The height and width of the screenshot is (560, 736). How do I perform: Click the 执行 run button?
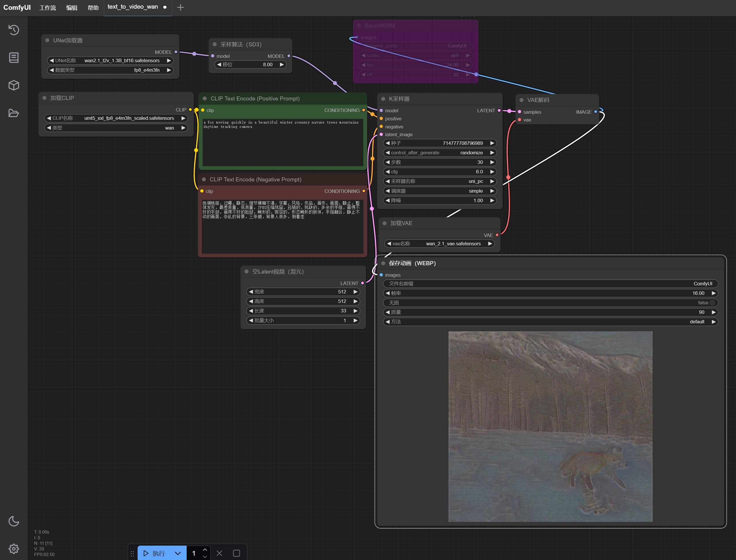click(155, 553)
